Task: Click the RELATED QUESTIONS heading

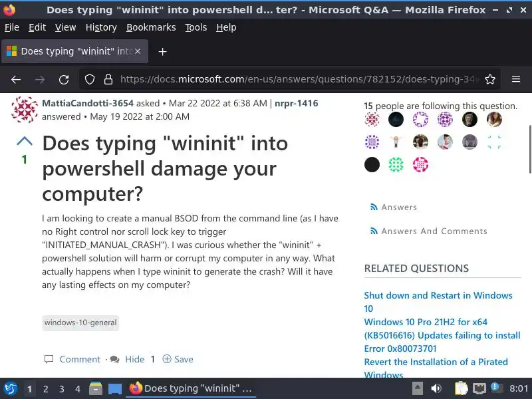Action: [x=416, y=269]
